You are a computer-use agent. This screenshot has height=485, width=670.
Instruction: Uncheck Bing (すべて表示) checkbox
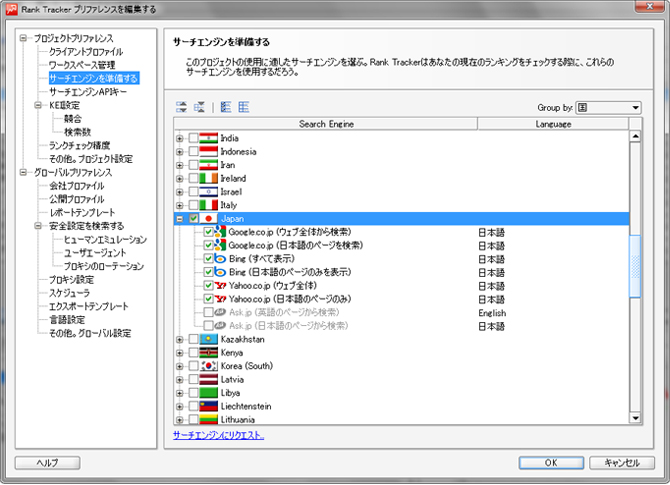(209, 259)
